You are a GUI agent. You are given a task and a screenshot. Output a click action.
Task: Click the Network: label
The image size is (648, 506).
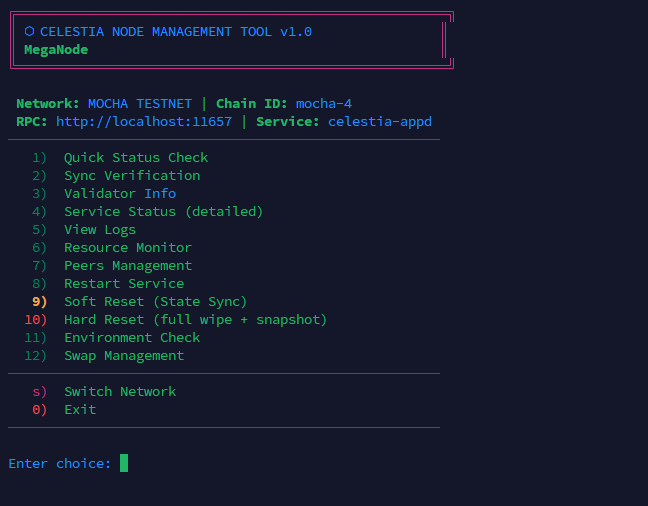pos(48,104)
